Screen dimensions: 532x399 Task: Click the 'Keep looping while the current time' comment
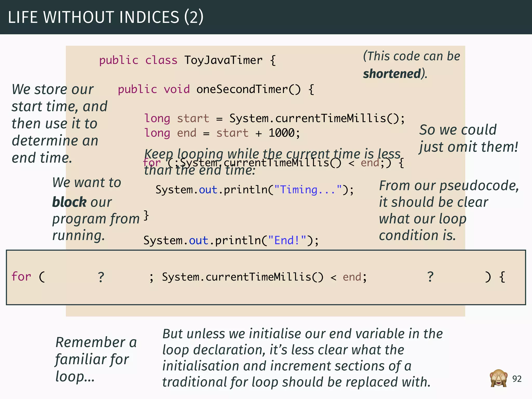click(x=272, y=162)
